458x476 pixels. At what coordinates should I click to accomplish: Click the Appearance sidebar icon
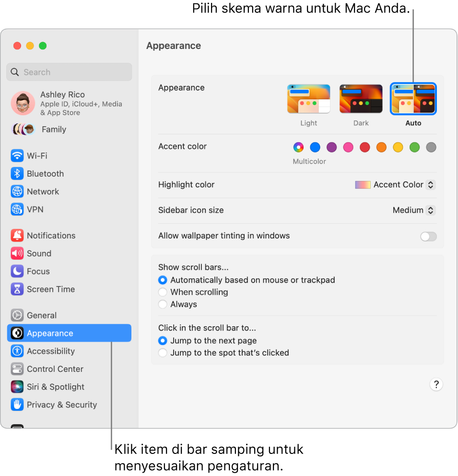coord(17,333)
